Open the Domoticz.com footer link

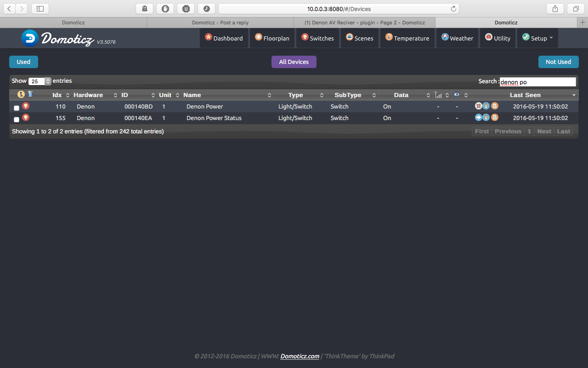tap(300, 356)
